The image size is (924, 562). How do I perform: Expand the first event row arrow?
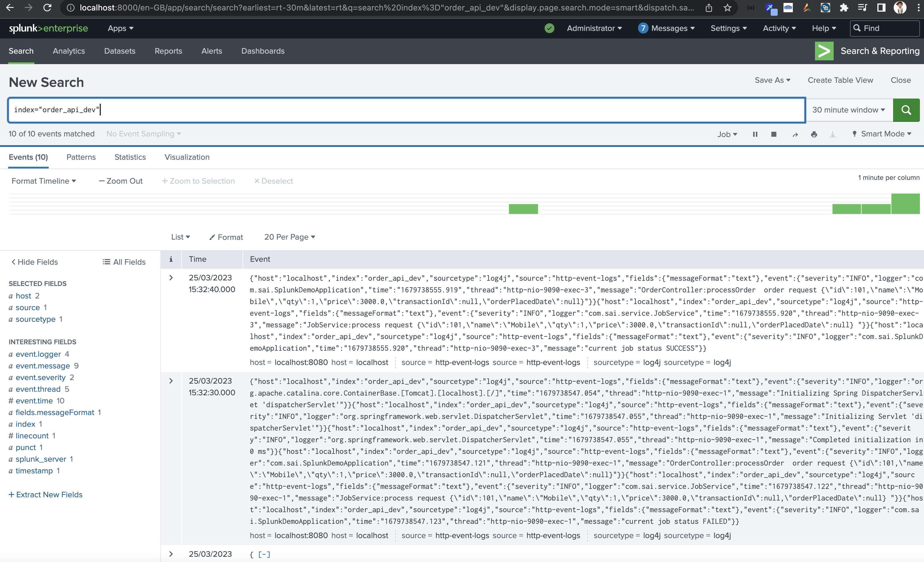click(x=171, y=278)
